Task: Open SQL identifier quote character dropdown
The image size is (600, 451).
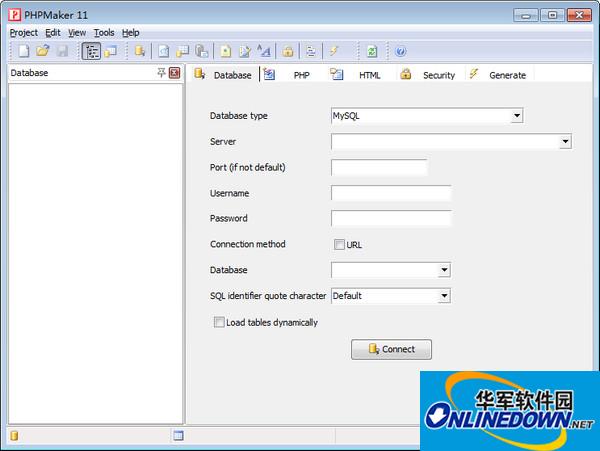Action: [x=444, y=296]
